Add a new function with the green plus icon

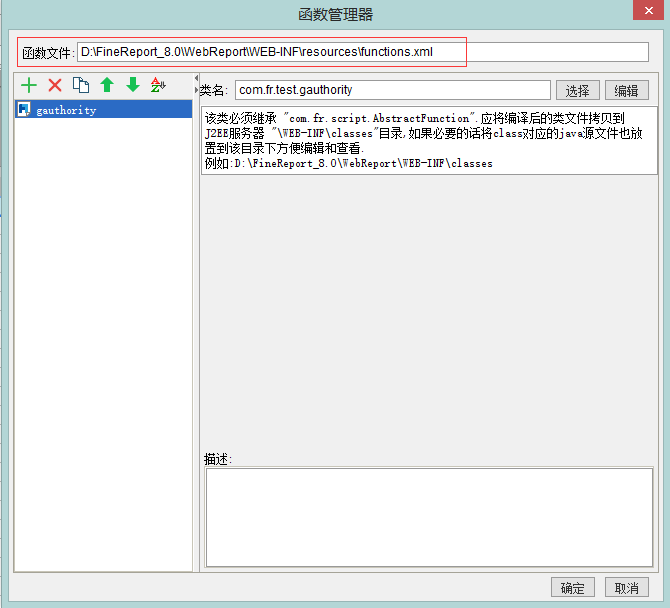click(29, 85)
